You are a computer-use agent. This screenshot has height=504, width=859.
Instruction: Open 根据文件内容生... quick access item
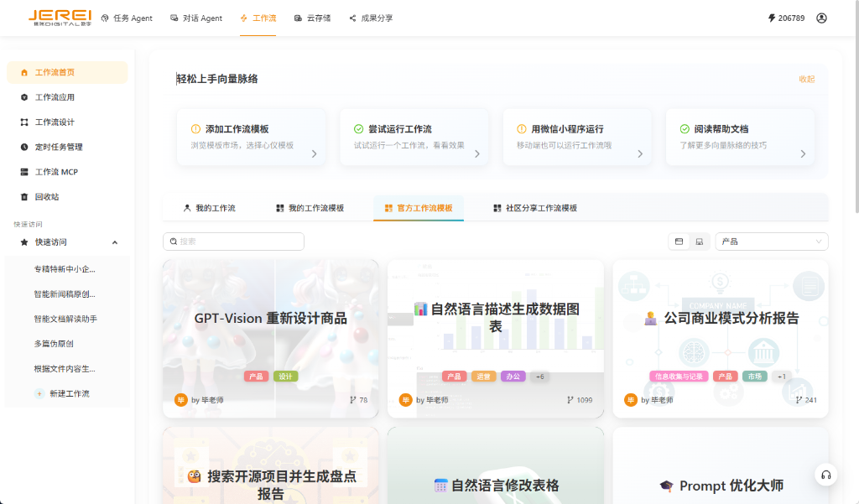click(65, 369)
